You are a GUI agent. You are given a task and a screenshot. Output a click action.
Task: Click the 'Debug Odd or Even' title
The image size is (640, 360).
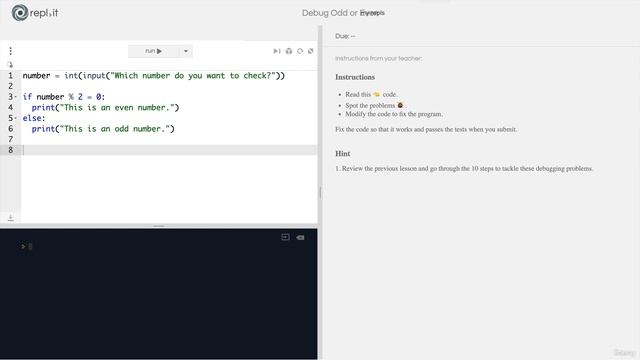(343, 13)
